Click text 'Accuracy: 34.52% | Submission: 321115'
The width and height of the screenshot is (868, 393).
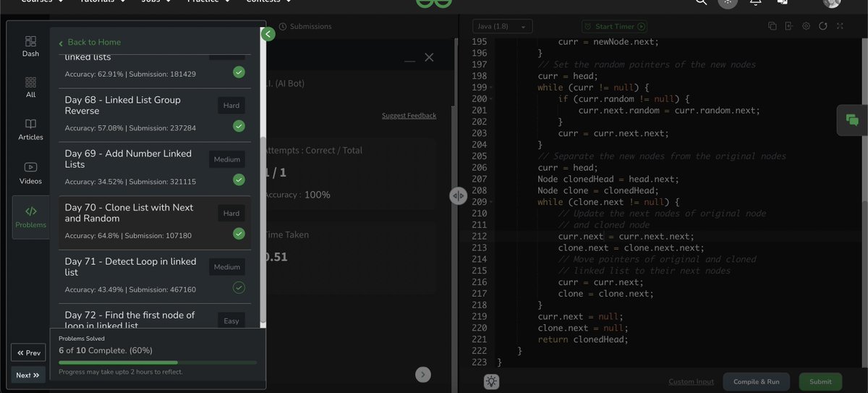point(130,182)
